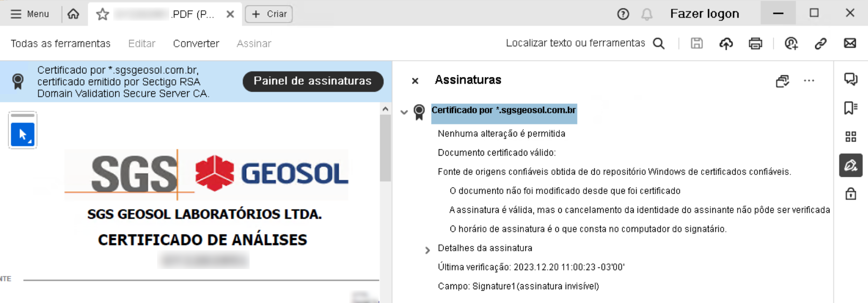868x303 pixels.
Task: Click the SGS Geosol logo in document
Action: tap(207, 174)
